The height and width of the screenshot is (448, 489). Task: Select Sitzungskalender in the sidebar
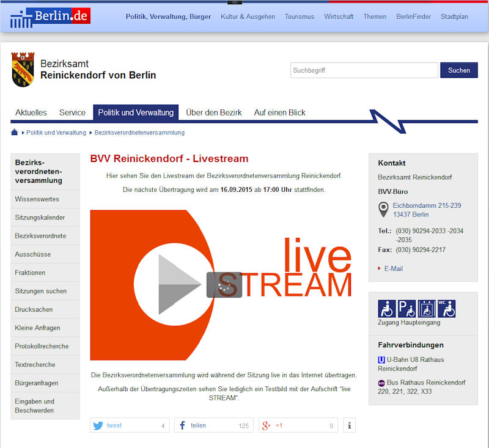[x=40, y=218]
